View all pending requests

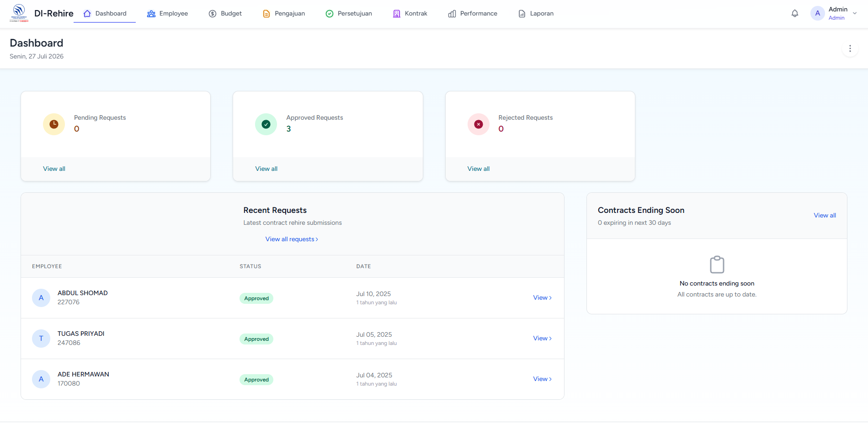[x=54, y=169]
